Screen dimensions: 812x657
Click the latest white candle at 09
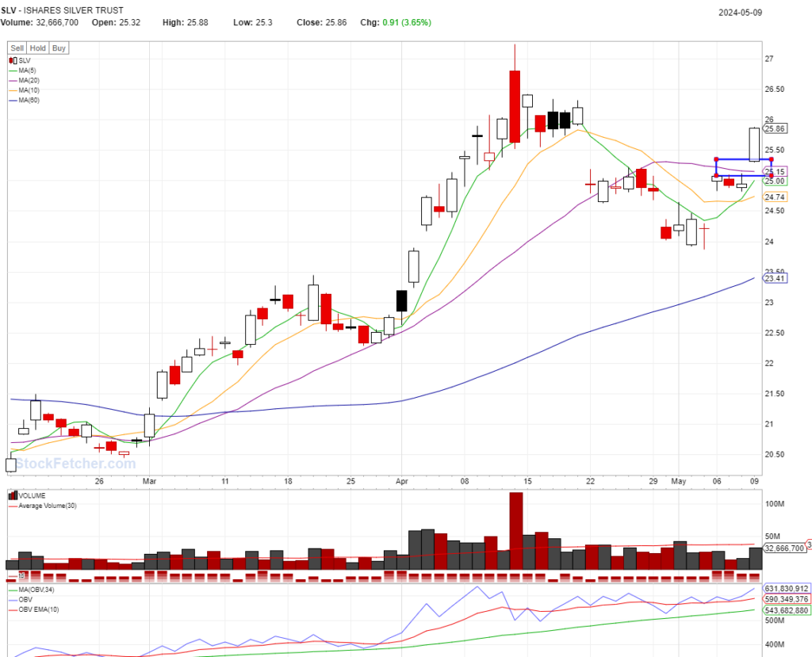(755, 144)
